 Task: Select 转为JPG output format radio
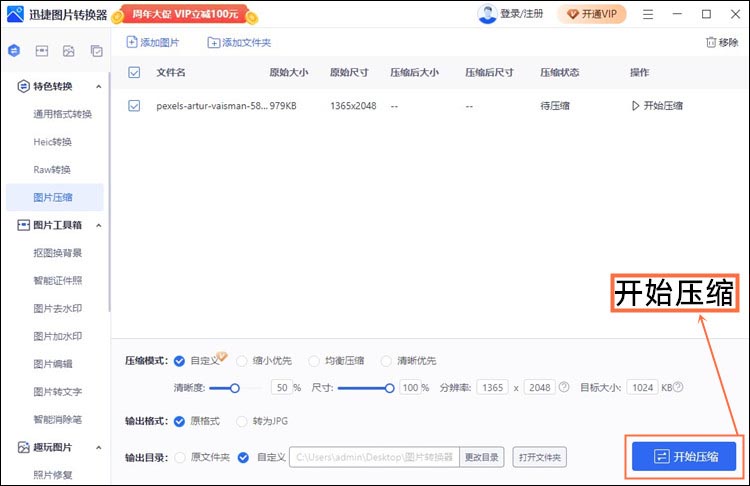[242, 421]
